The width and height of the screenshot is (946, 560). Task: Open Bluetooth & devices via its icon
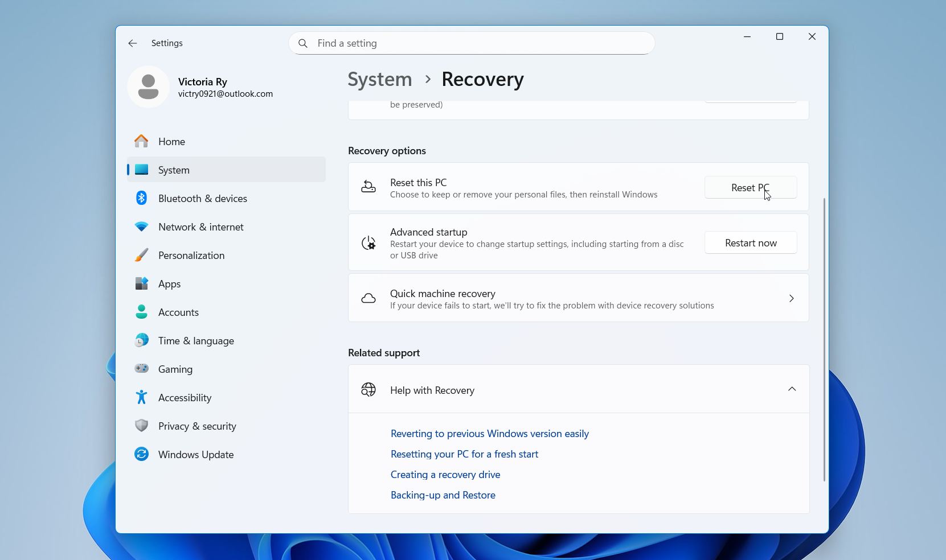pos(141,198)
